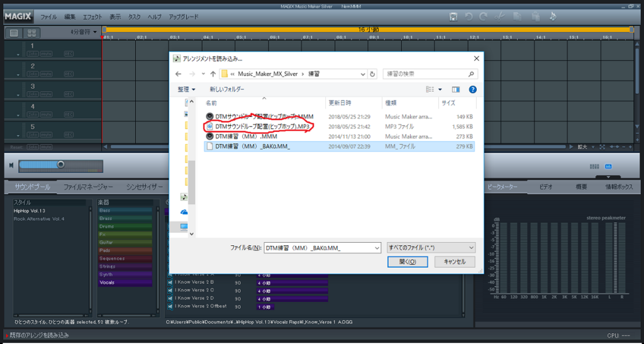This screenshot has width=644, height=344.
Task: Click the timeline scroll left arrow
Action: (x=105, y=147)
